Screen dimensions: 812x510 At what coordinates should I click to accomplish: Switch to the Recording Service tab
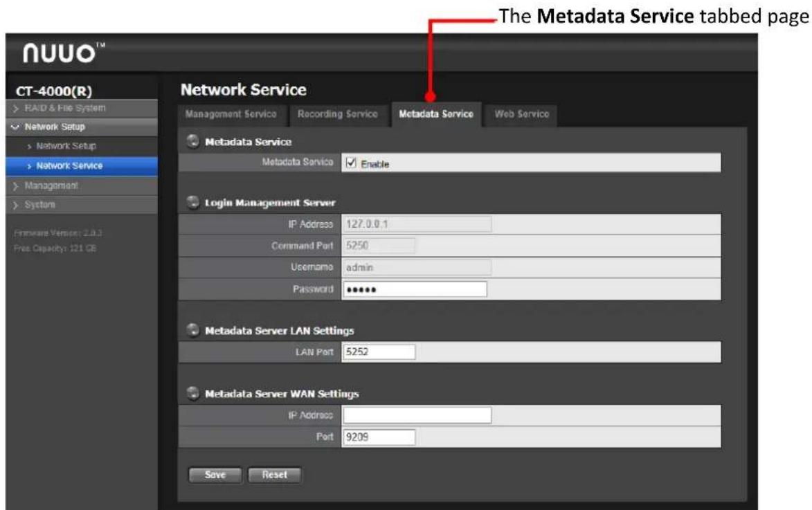coord(338,114)
